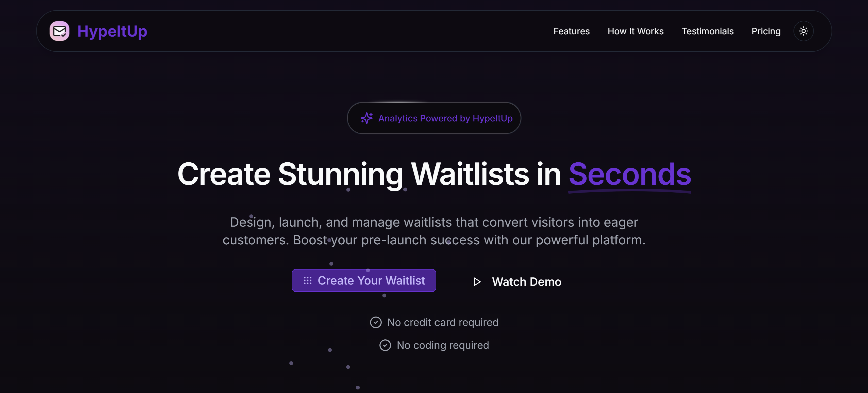The image size is (868, 393).
Task: Click the sparkle icon in the Analytics badge
Action: coord(366,118)
